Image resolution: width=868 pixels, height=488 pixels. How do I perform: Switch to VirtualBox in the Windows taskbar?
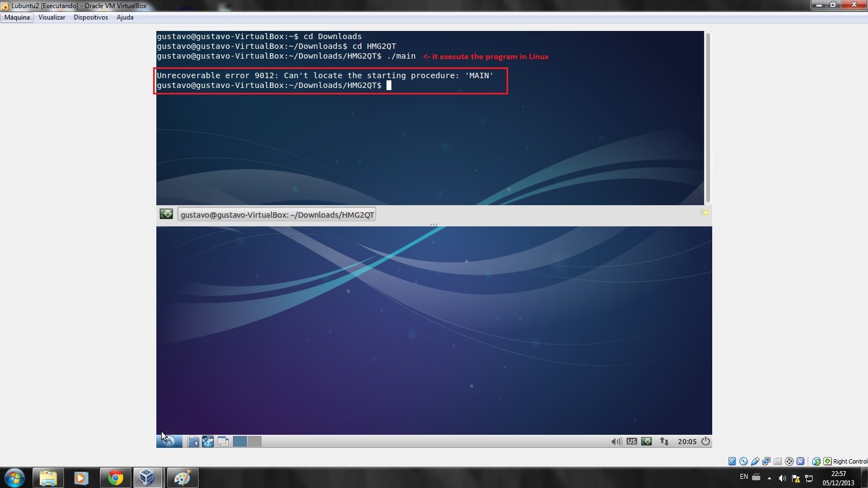pos(148,478)
